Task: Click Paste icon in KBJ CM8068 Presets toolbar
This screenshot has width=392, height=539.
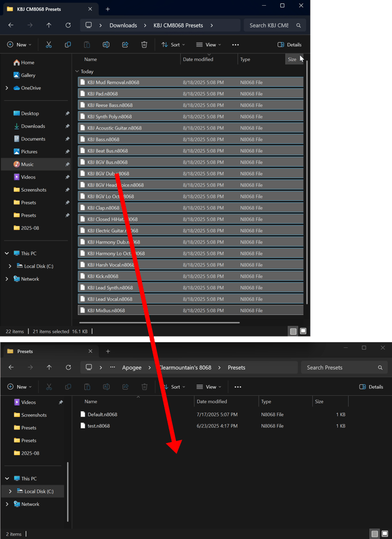Action: pos(87,44)
